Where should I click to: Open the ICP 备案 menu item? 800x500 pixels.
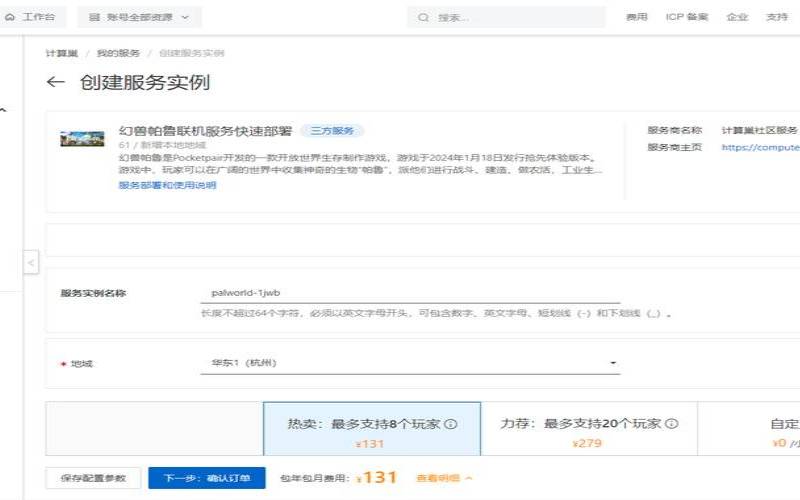tap(687, 17)
